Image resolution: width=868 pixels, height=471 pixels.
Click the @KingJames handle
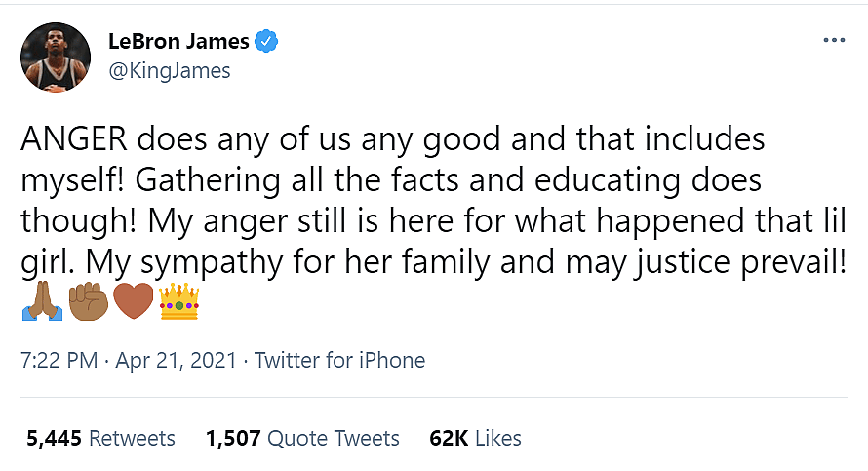(170, 71)
